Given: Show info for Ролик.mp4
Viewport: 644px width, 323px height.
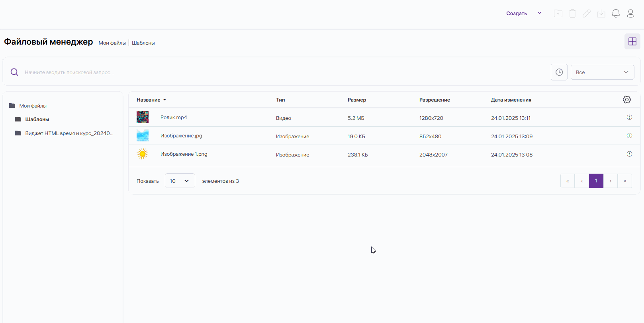Looking at the screenshot, I should pyautogui.click(x=629, y=117).
